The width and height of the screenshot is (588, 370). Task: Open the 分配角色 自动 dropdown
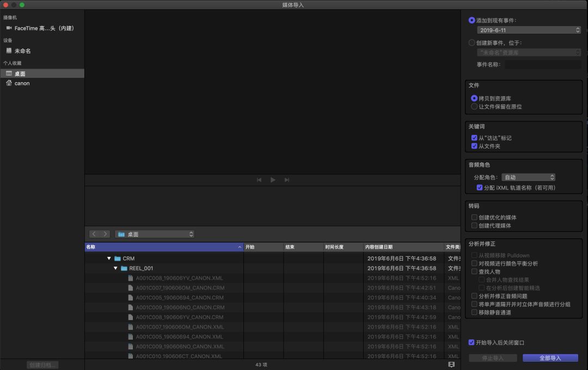point(528,177)
